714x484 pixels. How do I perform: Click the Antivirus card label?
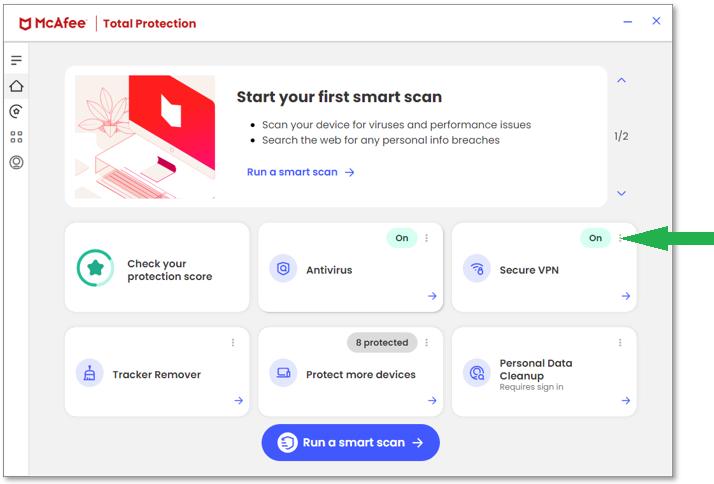coord(329,270)
